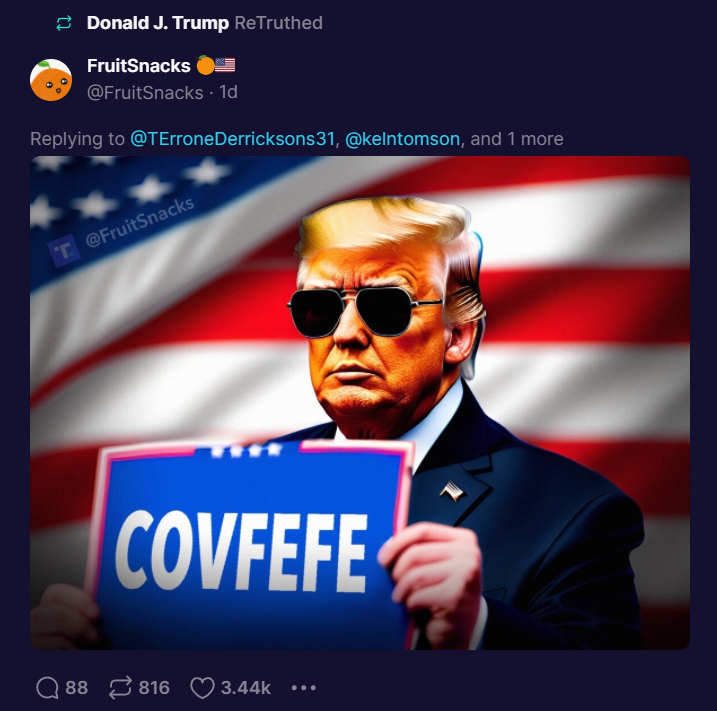Open the Donald J. Trump profile name
Screen dimensions: 717x711
pyautogui.click(x=158, y=23)
